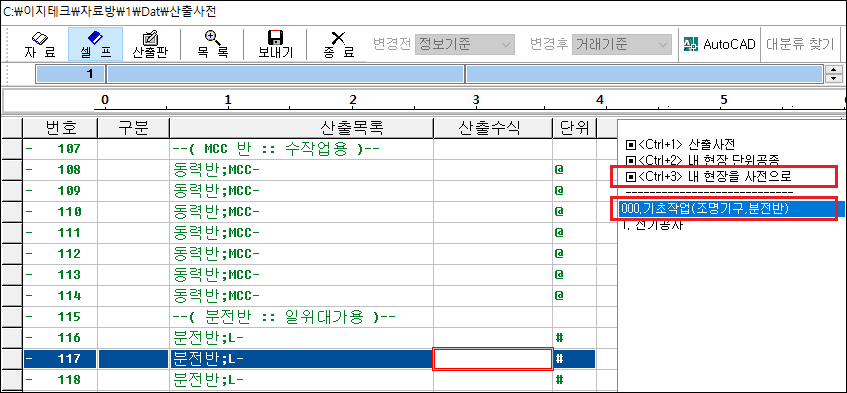Open the 산출판 toolbar button
Screen dimensions: 847x393
(151, 44)
